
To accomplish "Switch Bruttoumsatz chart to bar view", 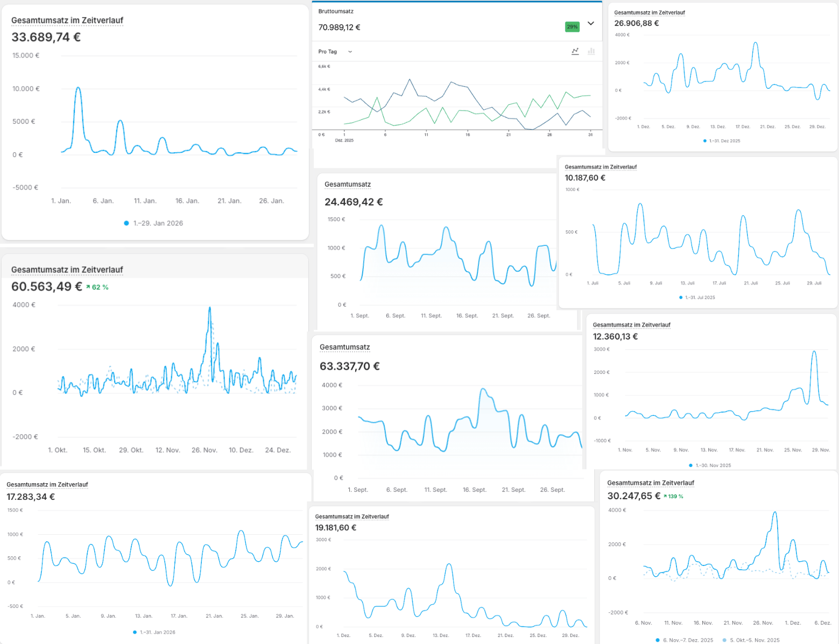I will 591,51.
